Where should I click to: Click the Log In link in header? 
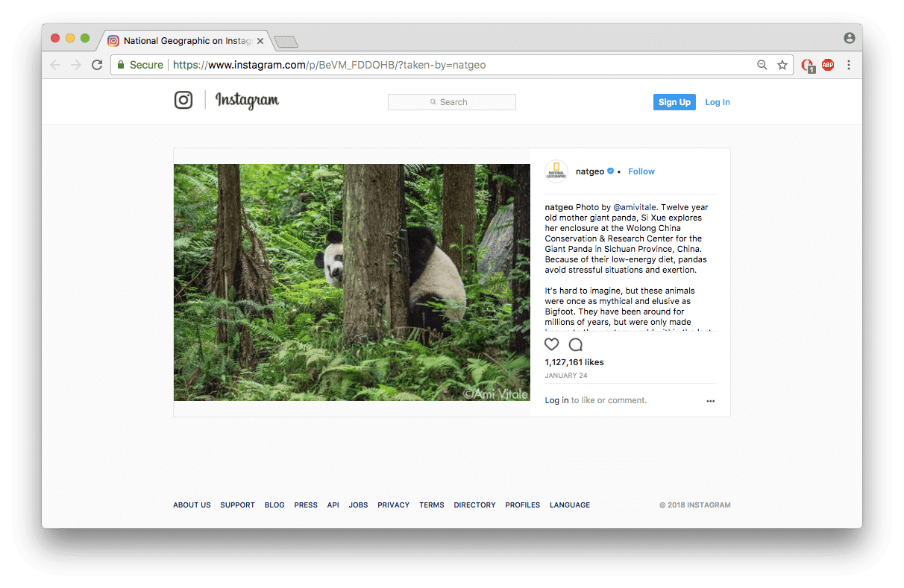pos(718,102)
